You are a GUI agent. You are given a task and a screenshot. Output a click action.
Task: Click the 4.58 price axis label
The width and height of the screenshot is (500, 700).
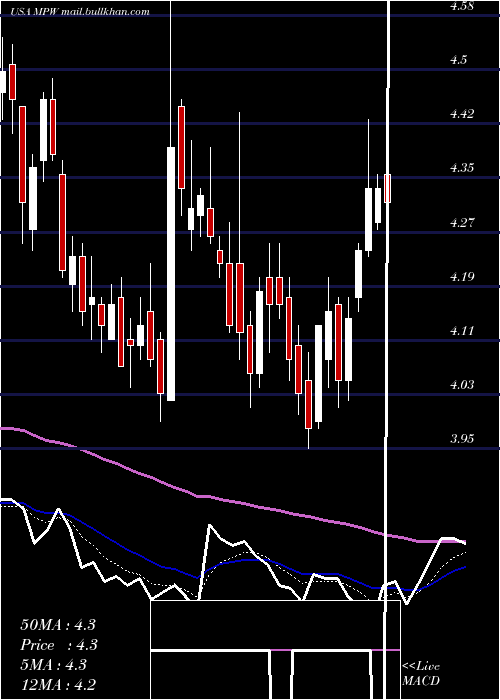pyautogui.click(x=462, y=6)
